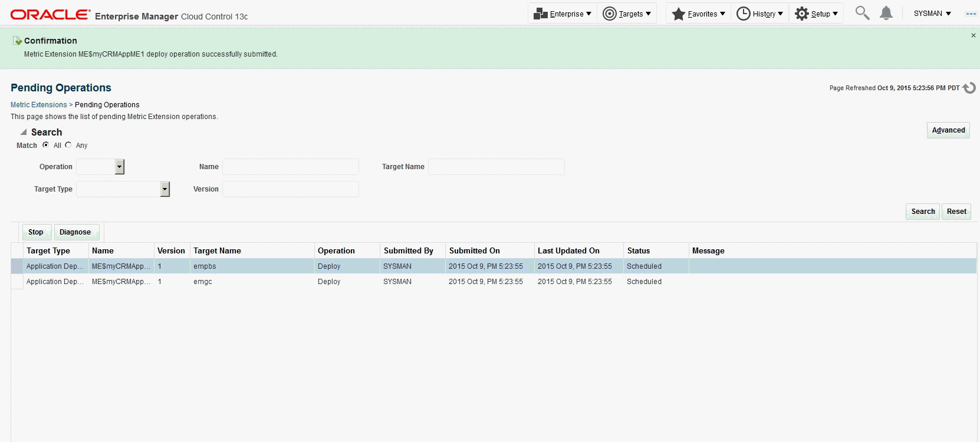Open the SYSMAN user menu
The height and width of the screenshot is (442, 980).
click(x=932, y=14)
